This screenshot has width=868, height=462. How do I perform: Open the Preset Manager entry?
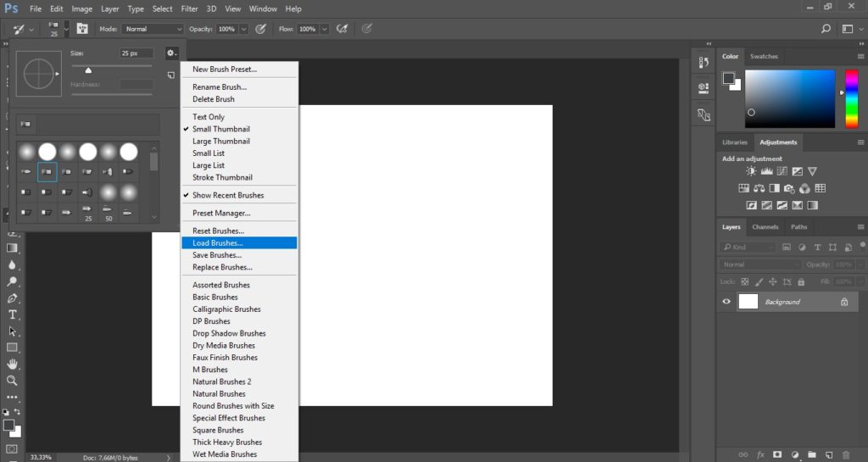pyautogui.click(x=221, y=214)
